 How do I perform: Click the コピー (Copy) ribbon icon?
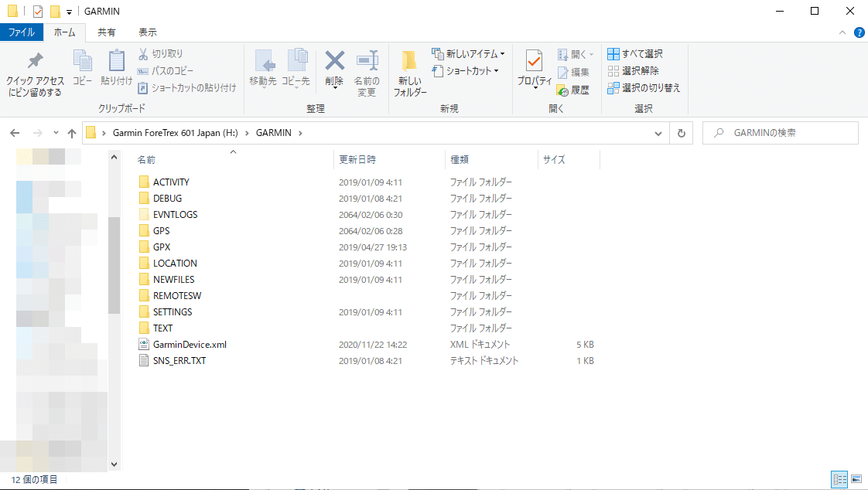pos(83,61)
